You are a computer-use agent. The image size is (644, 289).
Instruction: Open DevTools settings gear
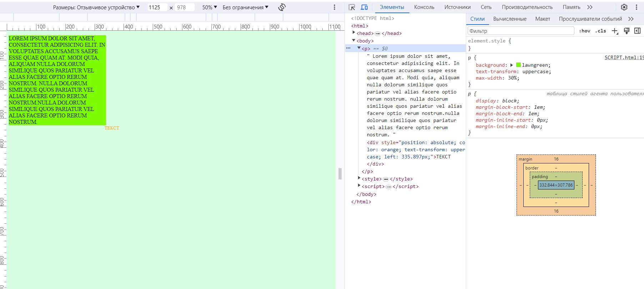(624, 7)
